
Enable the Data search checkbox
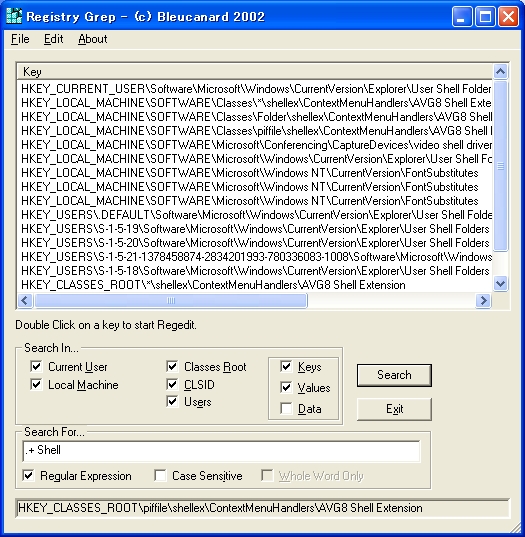point(286,409)
